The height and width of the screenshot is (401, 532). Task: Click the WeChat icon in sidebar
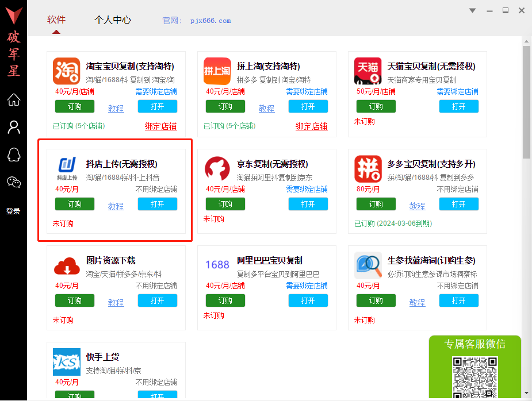14,182
